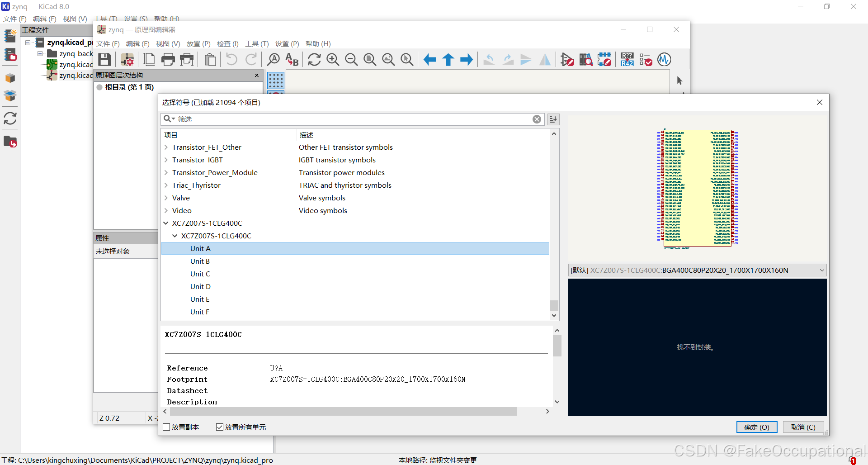Click the Plot icon in schematic toolbar
868x465 pixels.
point(187,60)
